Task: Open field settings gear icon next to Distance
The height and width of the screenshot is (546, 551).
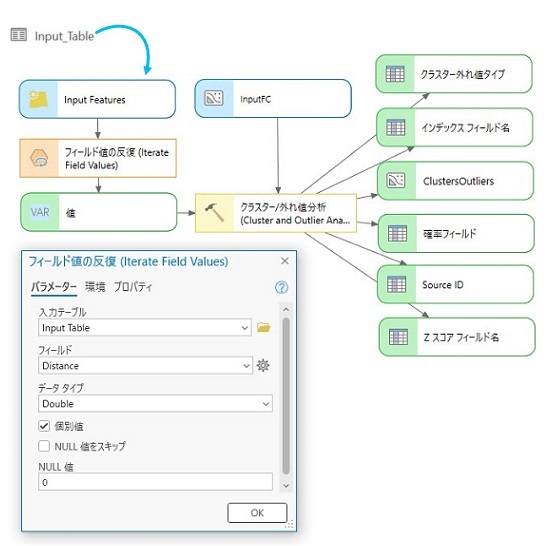Action: (263, 366)
